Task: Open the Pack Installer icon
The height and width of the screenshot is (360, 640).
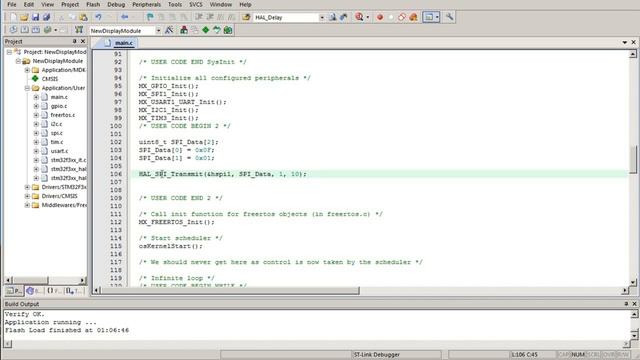Action: 228,30
